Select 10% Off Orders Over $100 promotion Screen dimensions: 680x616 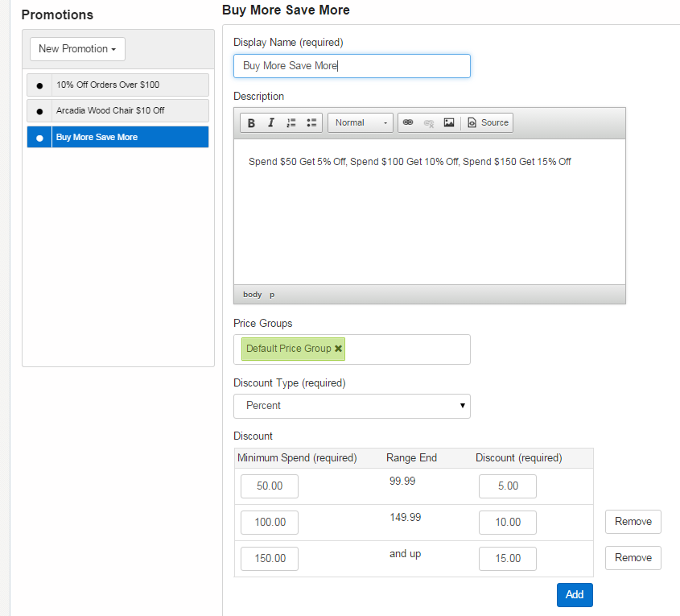[130, 85]
